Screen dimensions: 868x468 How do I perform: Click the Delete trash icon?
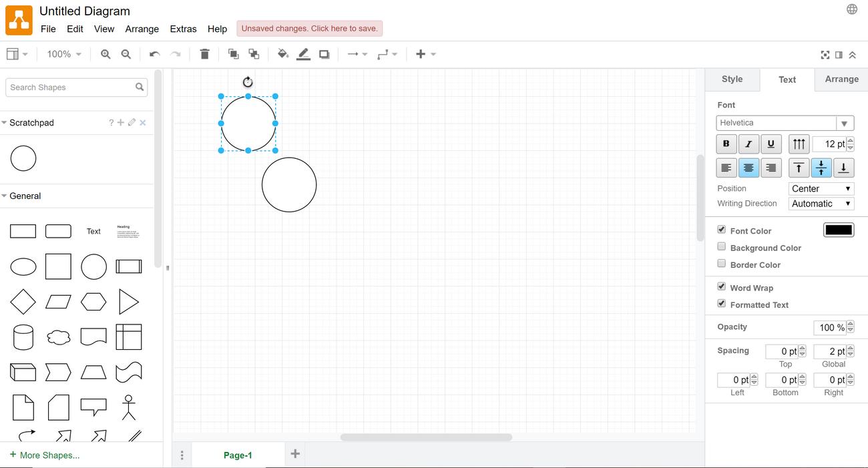tap(205, 53)
